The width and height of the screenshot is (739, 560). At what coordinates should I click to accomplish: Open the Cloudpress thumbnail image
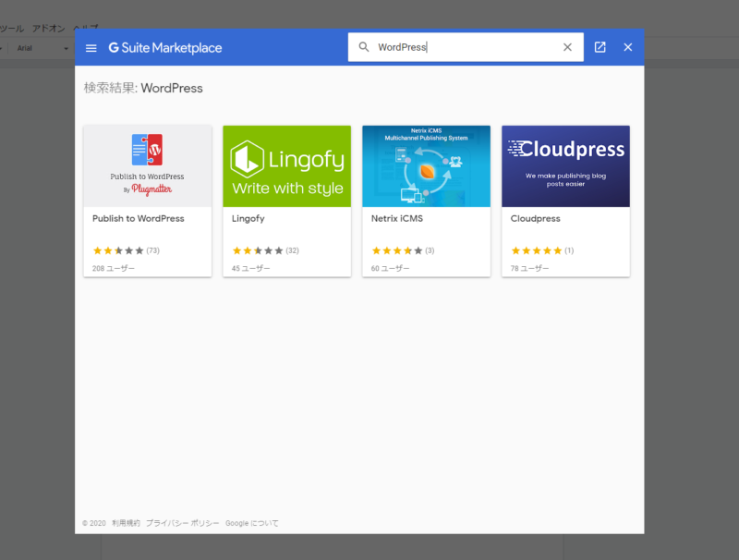[x=566, y=166]
